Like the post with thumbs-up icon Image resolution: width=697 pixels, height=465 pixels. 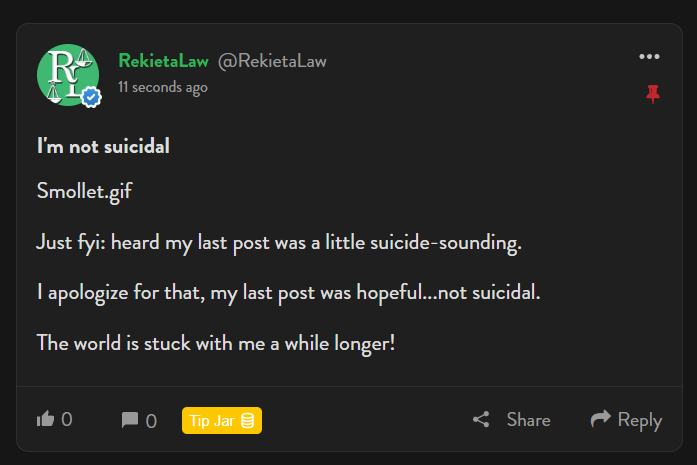click(x=45, y=419)
